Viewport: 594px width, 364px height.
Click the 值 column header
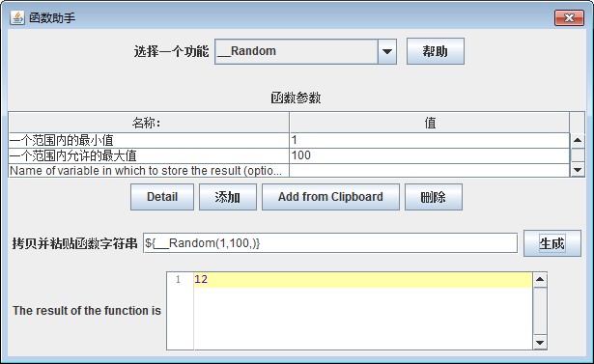430,123
